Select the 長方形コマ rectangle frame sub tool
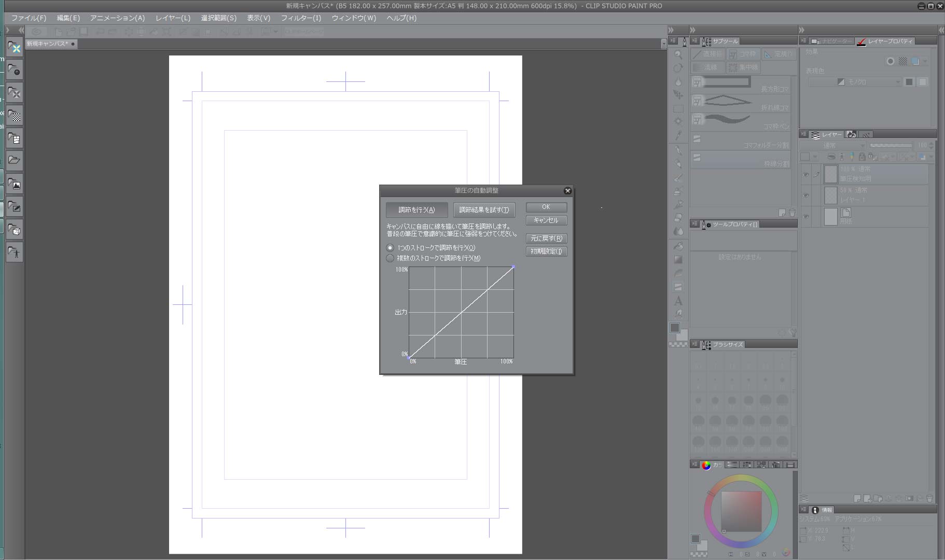Viewport: 945px width, 560px height. coord(741,82)
